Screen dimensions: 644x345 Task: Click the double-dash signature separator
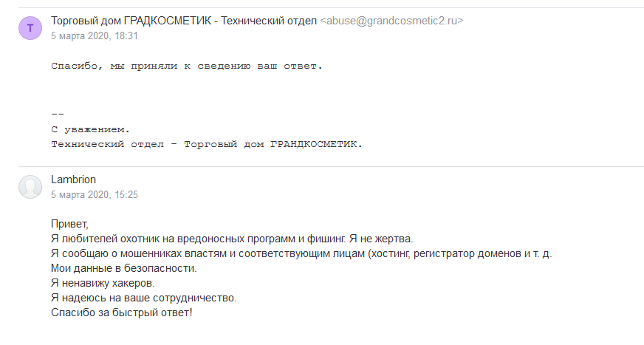tap(58, 114)
